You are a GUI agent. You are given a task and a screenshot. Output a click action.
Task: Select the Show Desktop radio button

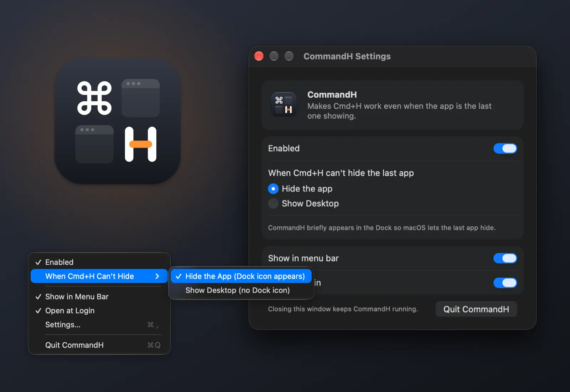pos(273,203)
